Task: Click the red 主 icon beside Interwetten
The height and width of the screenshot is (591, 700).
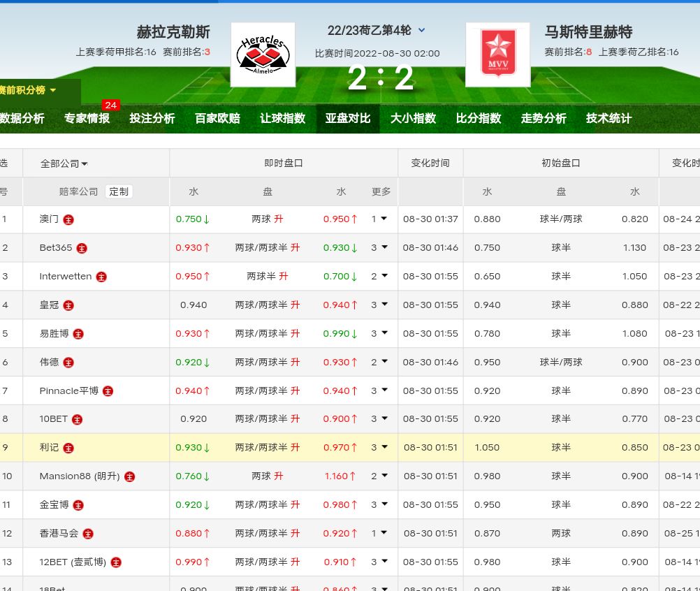Action: 101,277
